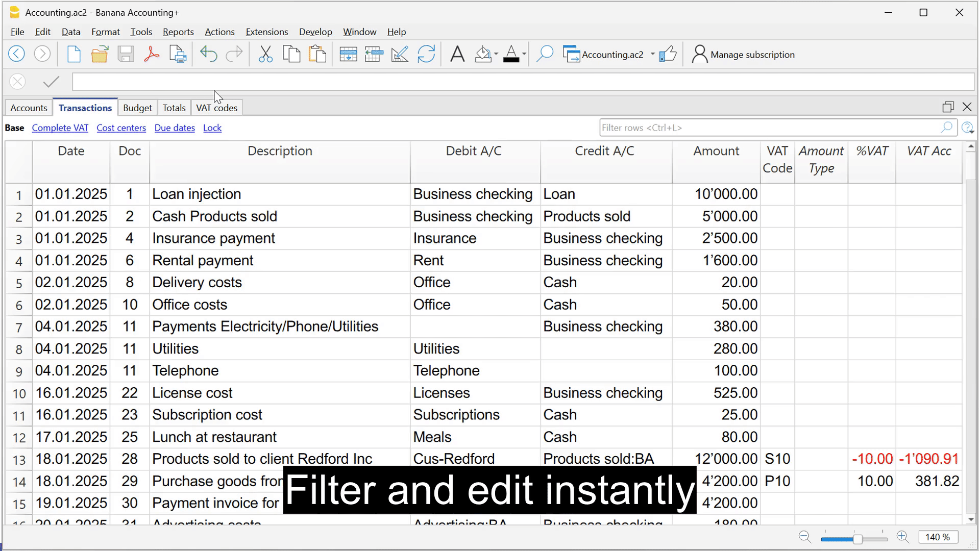Open the Reports menu
This screenshot has width=980, height=551.
[178, 32]
